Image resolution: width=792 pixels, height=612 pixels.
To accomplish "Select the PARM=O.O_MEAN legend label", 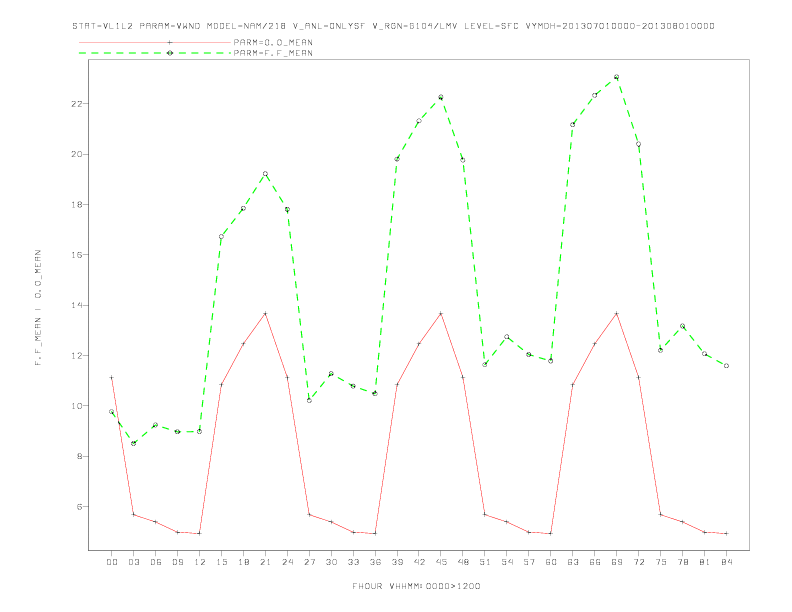I will (x=273, y=42).
